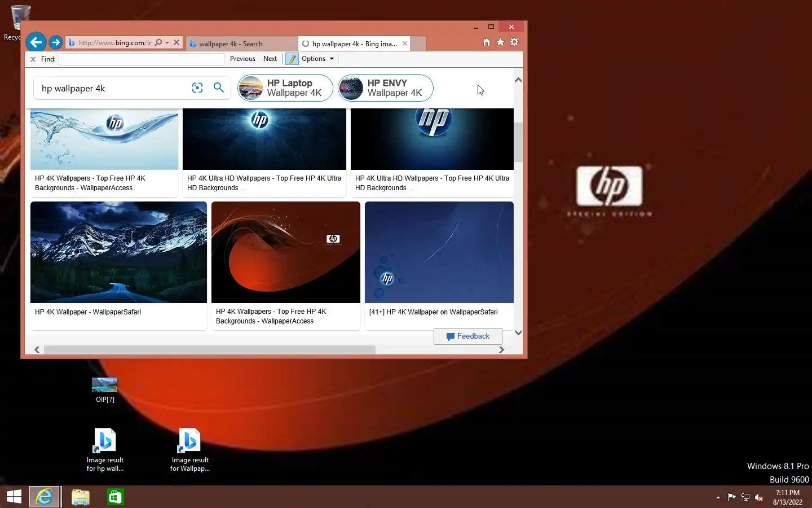The image size is (812, 508).
Task: Open the blue bubbles HP wallpaper thumbnail
Action: (439, 252)
